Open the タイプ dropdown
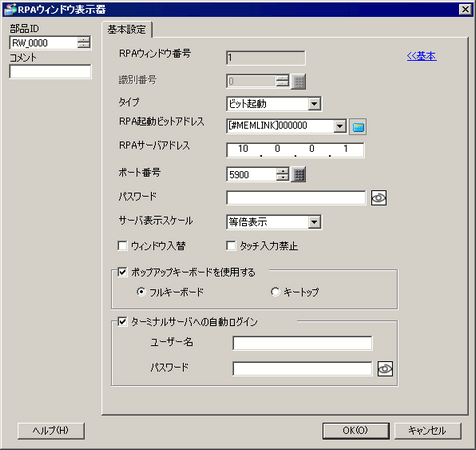 (x=314, y=104)
